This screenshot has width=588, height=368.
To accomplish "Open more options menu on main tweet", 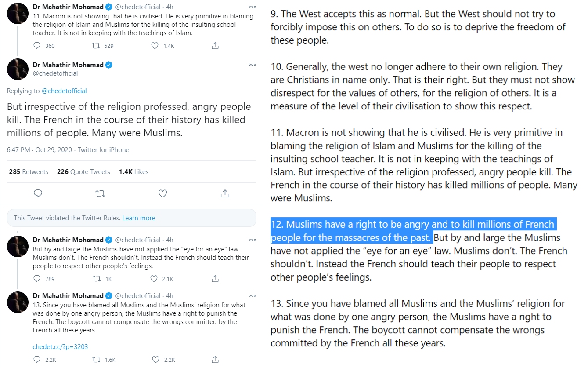I will [252, 65].
